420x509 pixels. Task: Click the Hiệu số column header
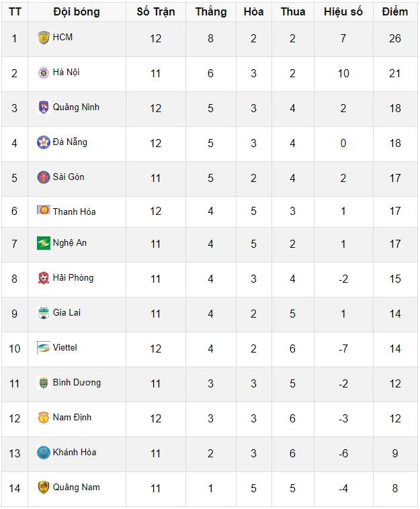click(343, 11)
